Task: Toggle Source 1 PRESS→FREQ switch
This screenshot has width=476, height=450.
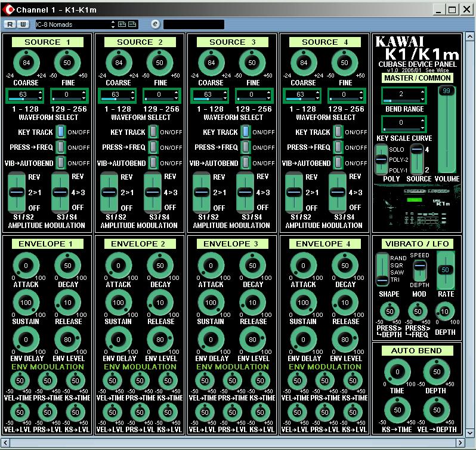Action: [61, 147]
